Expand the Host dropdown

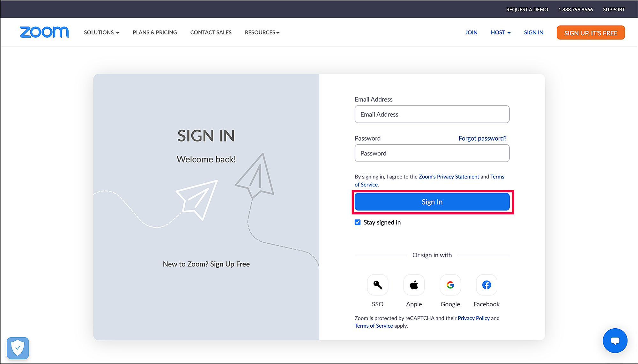click(501, 33)
